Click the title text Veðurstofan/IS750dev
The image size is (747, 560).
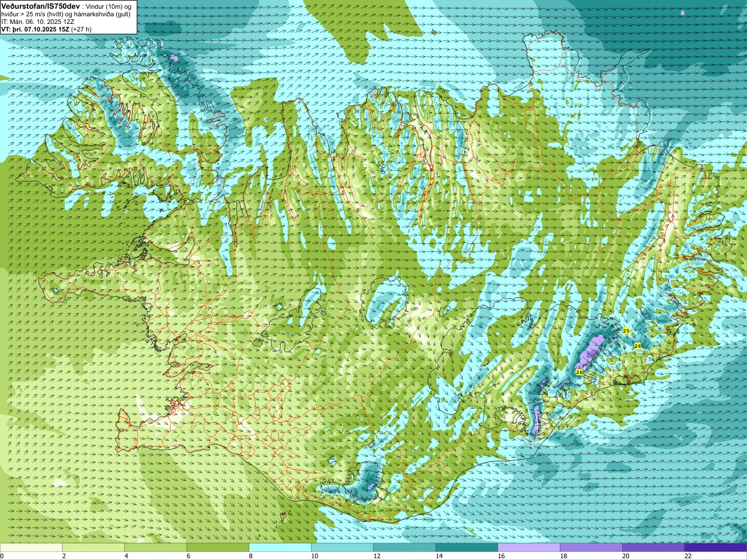40,5
